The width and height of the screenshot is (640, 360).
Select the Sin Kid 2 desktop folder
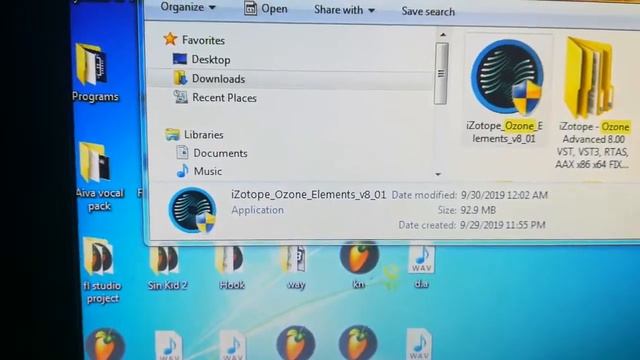click(167, 267)
